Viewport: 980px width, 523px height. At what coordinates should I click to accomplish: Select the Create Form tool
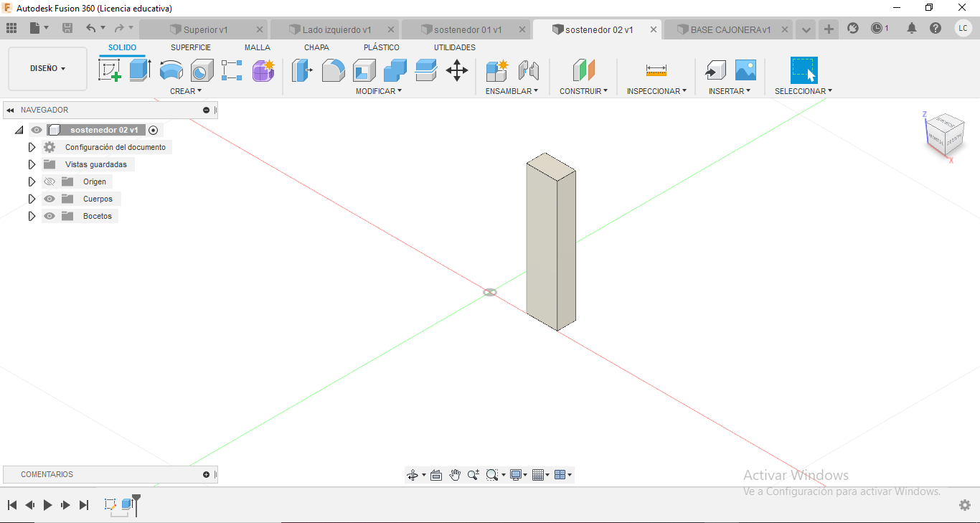click(263, 70)
